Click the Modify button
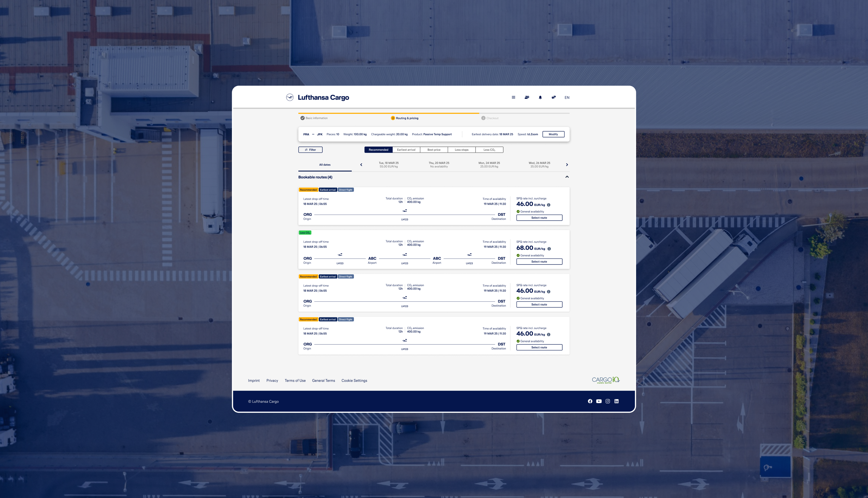 553,135
